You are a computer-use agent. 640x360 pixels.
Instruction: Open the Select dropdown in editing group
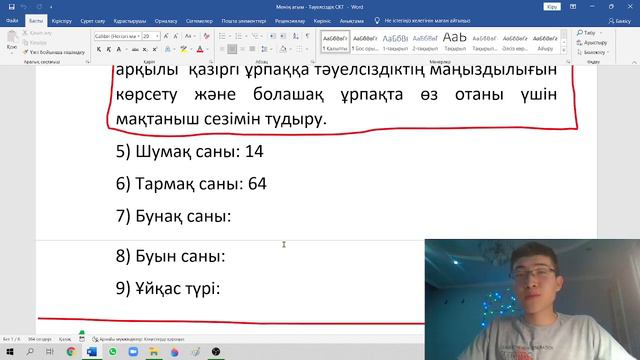594,52
